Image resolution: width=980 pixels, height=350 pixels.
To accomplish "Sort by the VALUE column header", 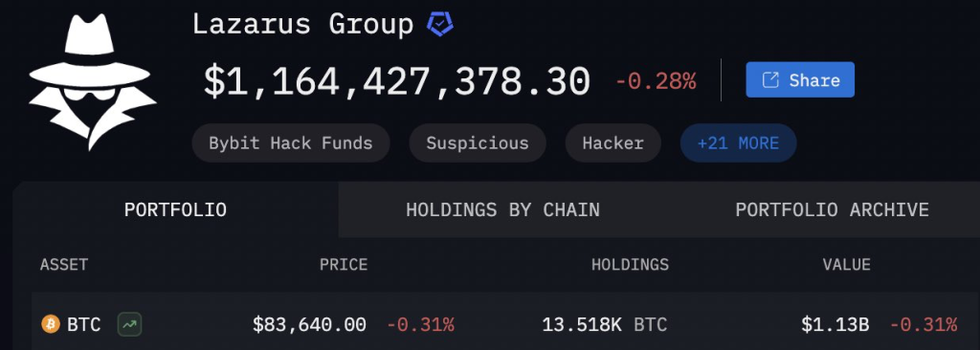I will coord(846,264).
